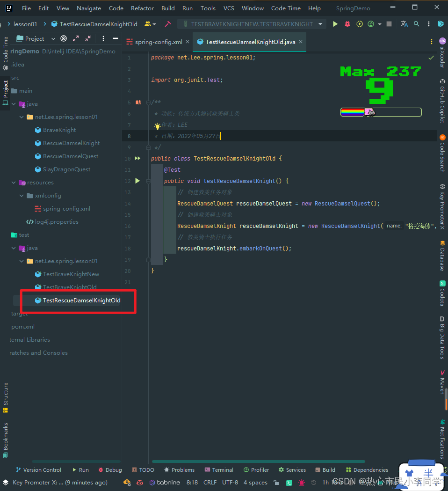Open the aiXcoder side panel
The image size is (448, 491).
click(442, 52)
